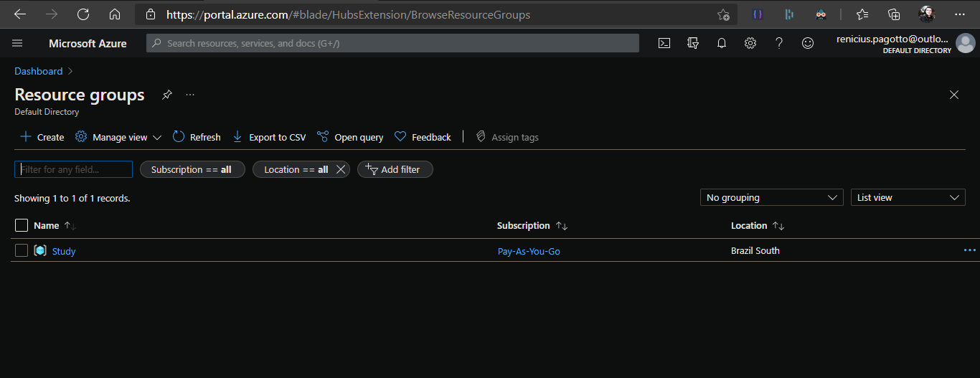The image size is (980, 378).
Task: Launch Cloud Shell from the top bar
Action: [664, 43]
